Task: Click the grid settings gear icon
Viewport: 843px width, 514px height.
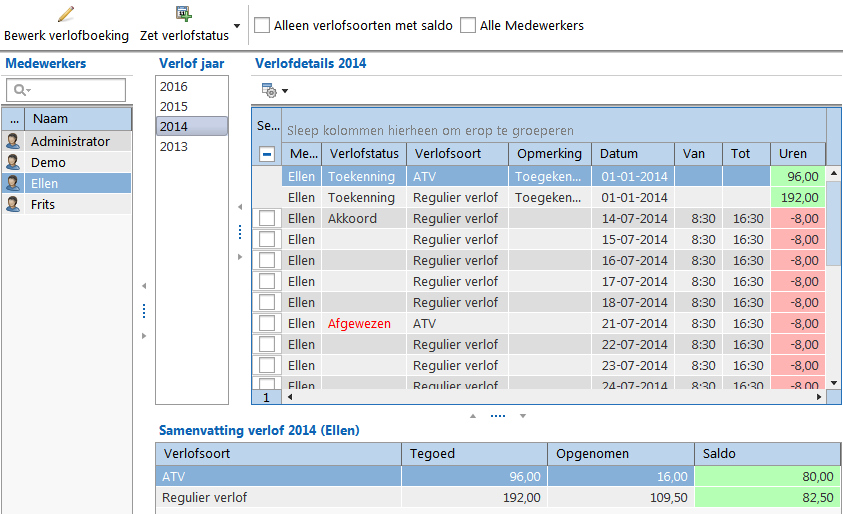Action: click(x=269, y=90)
